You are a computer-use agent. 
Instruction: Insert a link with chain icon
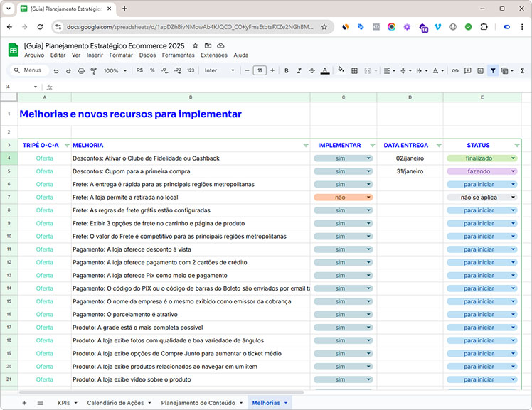point(455,70)
